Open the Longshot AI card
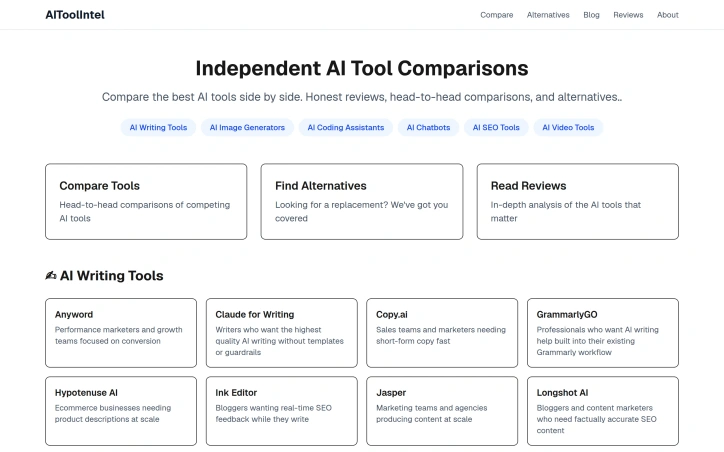This screenshot has width=724, height=452. 603,411
